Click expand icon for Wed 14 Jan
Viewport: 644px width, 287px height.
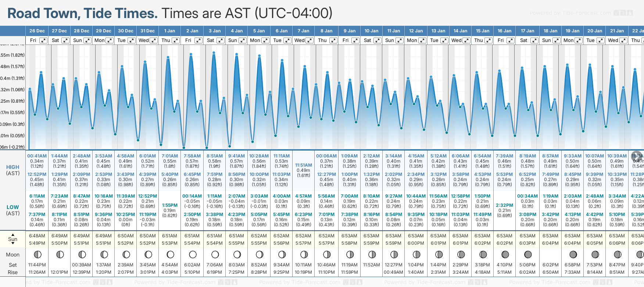[x=466, y=40]
